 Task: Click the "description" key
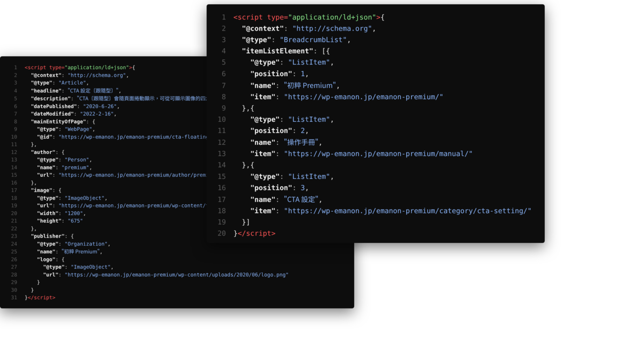(x=51, y=99)
